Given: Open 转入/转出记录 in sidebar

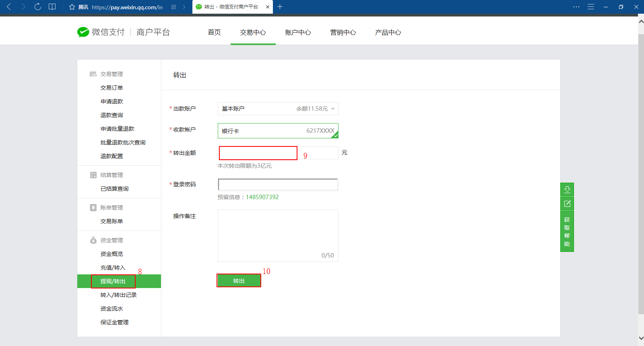Looking at the screenshot, I should (x=118, y=295).
